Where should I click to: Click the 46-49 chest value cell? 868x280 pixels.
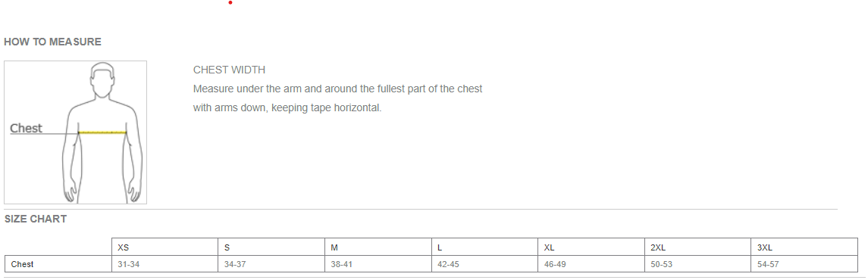591,265
